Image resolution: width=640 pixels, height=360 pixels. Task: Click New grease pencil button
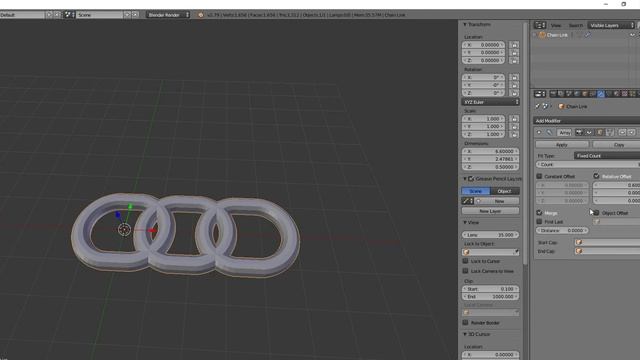point(497,201)
